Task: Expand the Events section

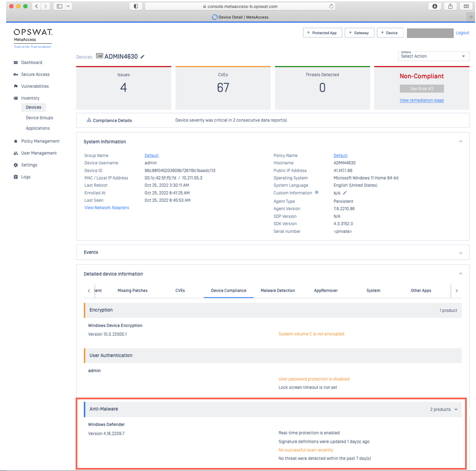Action: pos(461,253)
